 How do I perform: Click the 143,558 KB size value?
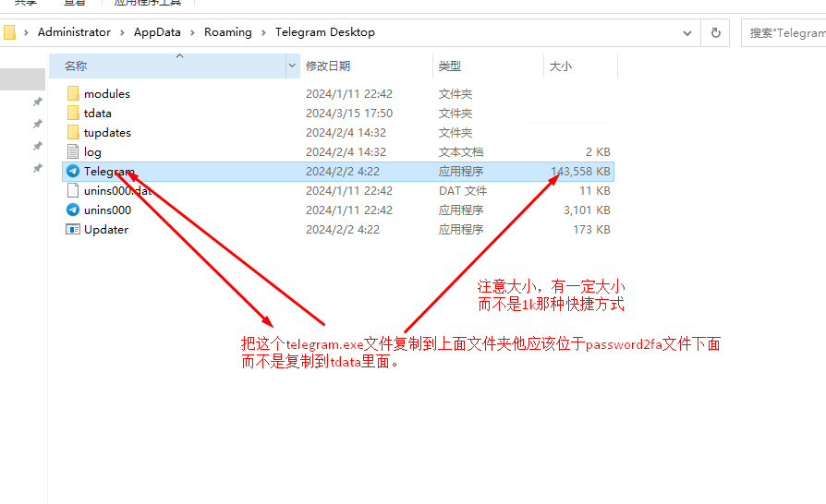click(580, 172)
